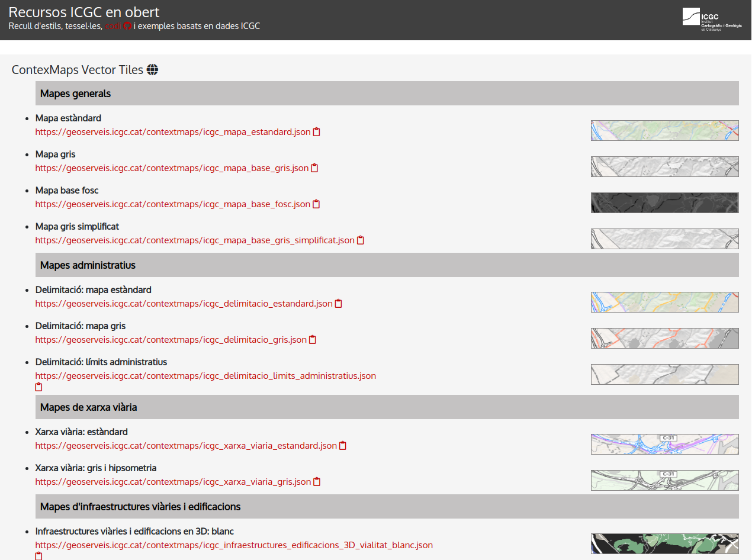This screenshot has width=752, height=560.
Task: Open the icgc_mapa_base_gris_simplificat.json link
Action: click(195, 240)
